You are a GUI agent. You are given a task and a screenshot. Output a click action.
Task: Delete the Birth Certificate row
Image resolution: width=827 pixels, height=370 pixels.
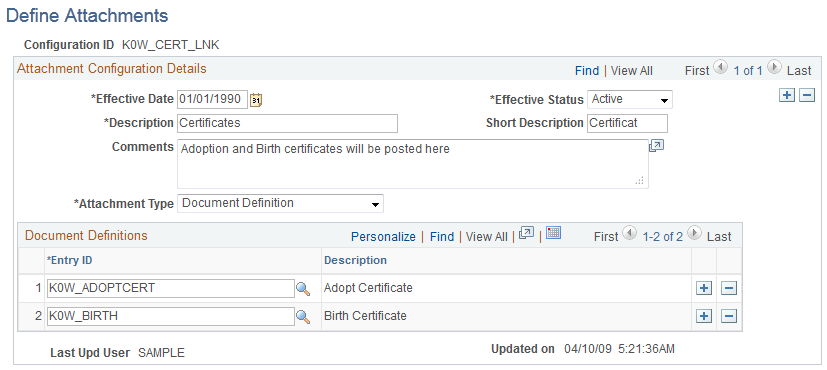pos(729,316)
